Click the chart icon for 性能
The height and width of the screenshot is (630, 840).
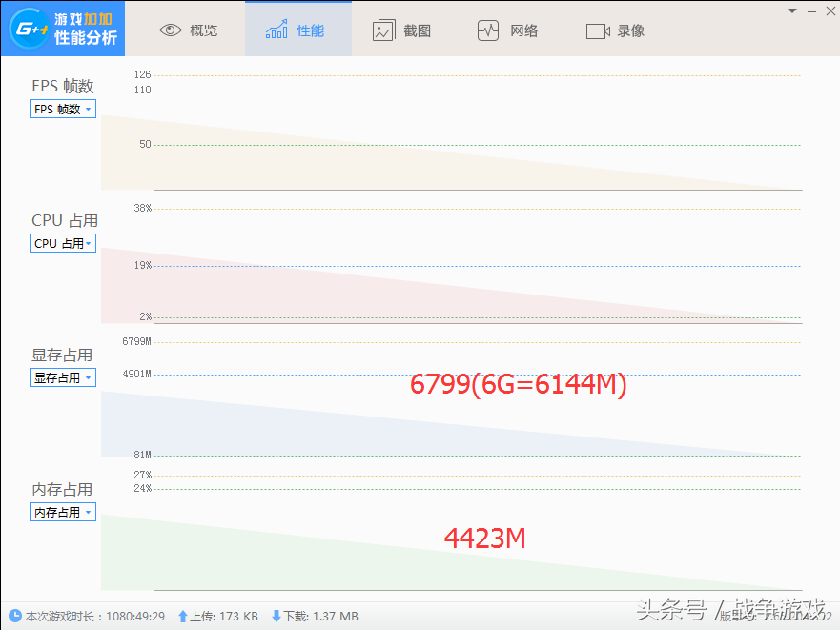[277, 30]
